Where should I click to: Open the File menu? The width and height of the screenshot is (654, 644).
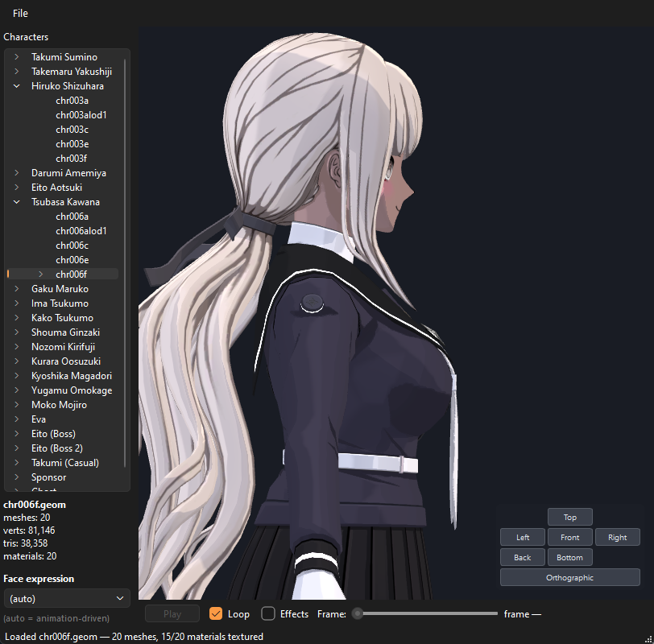coord(20,14)
